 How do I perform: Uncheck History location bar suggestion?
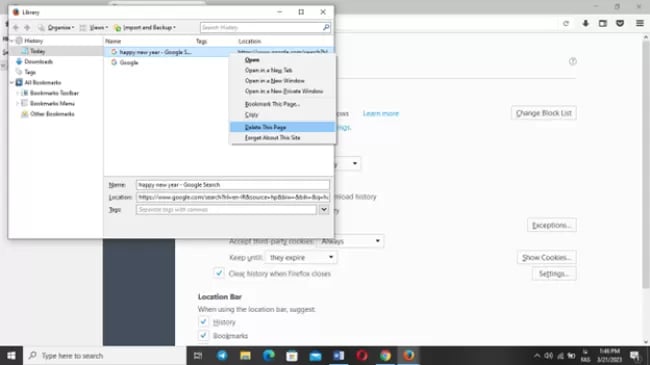(x=203, y=322)
